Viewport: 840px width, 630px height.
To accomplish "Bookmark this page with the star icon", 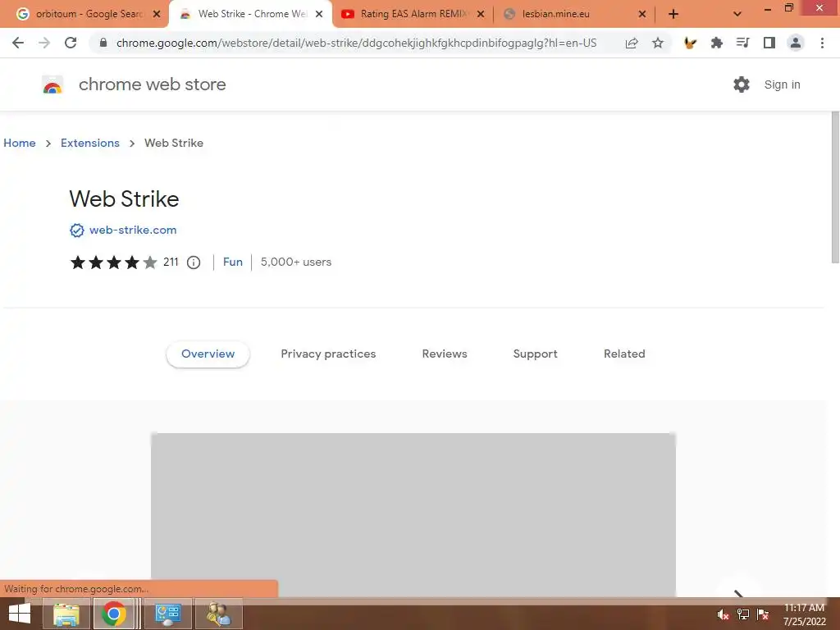I will click(658, 43).
